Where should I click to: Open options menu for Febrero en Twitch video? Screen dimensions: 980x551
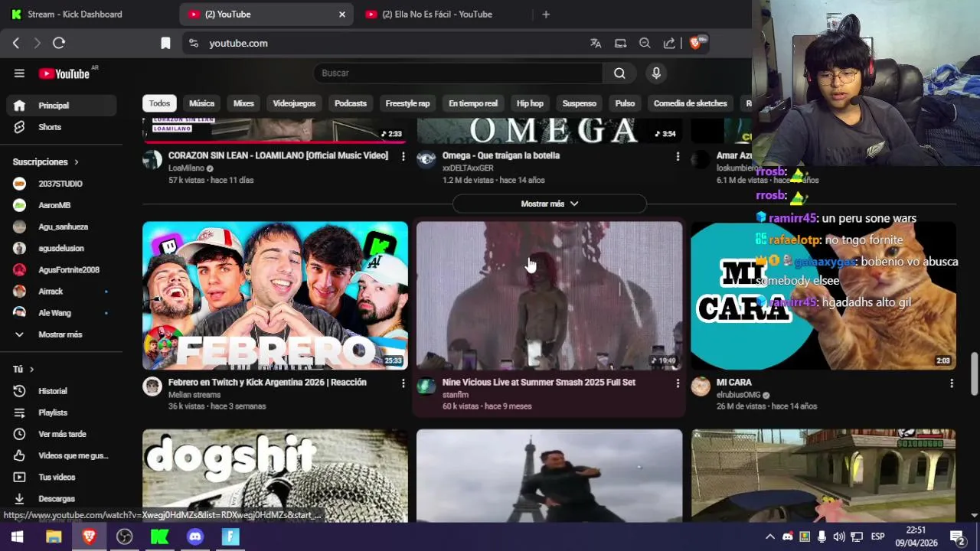[x=403, y=383]
